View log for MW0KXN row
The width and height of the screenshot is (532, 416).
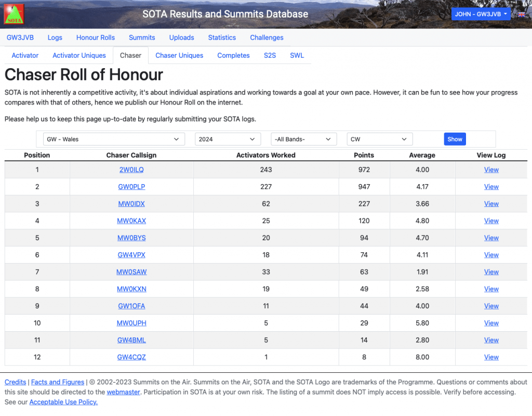491,289
